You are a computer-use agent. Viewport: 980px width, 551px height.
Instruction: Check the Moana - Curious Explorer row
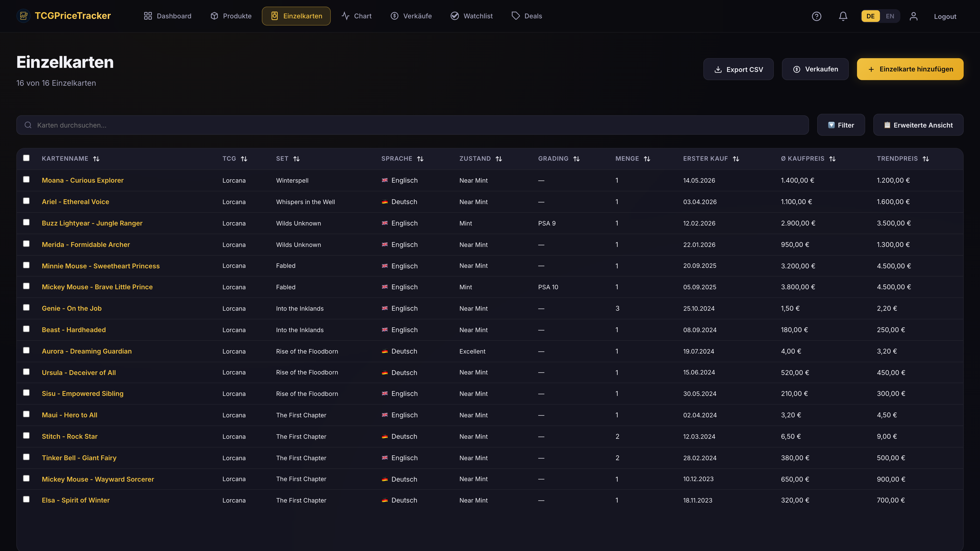(26, 179)
